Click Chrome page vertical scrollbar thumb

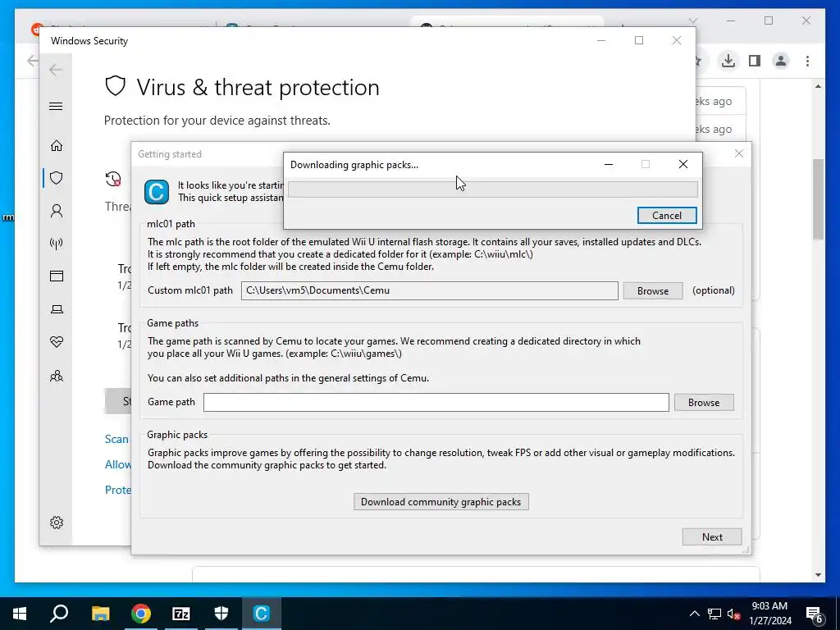(x=818, y=199)
